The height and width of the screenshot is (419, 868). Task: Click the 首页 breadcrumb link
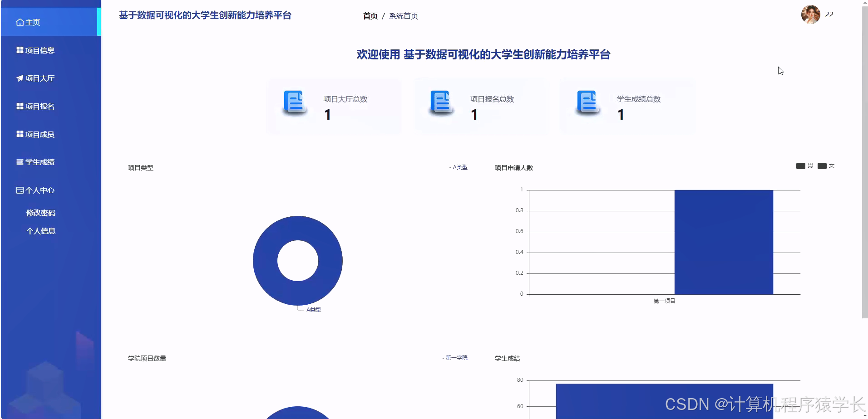(370, 16)
